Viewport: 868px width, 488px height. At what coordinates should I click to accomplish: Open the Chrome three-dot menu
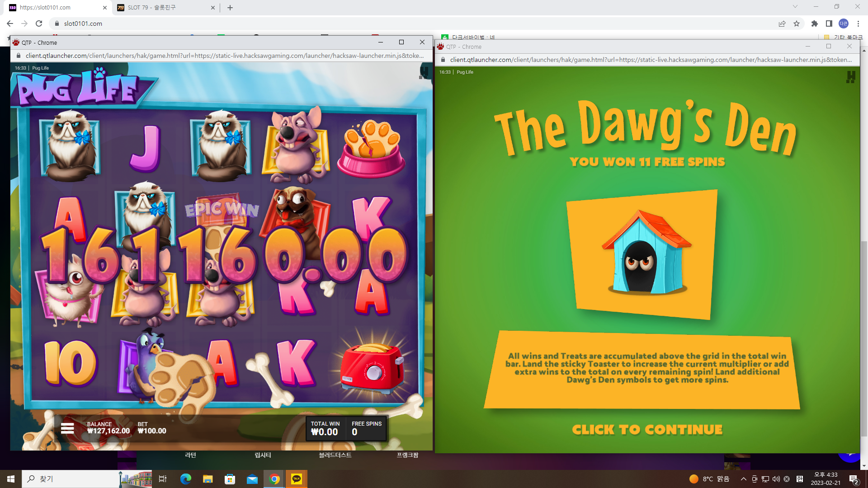(858, 23)
